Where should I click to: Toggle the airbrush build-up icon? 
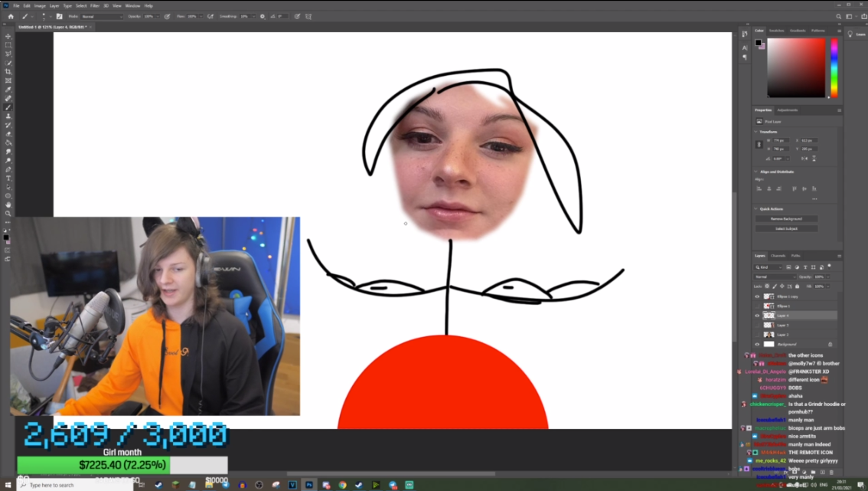coord(210,17)
